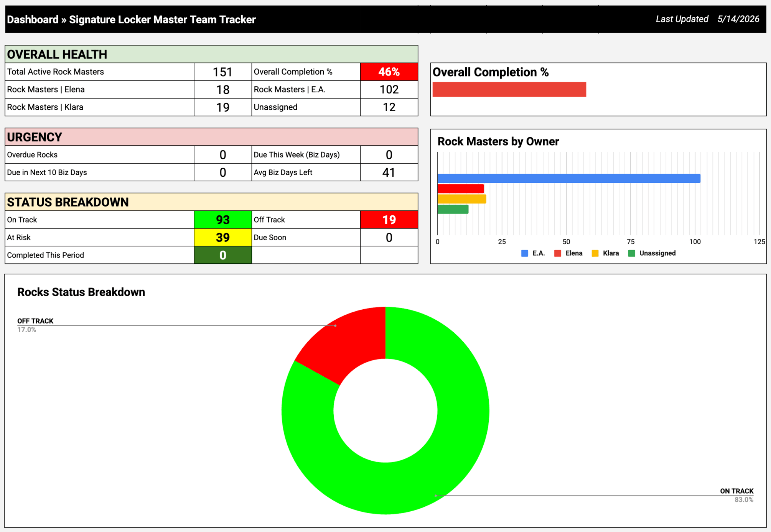Click the blue E.A. bar in owner chart
The height and width of the screenshot is (532, 771).
point(569,178)
